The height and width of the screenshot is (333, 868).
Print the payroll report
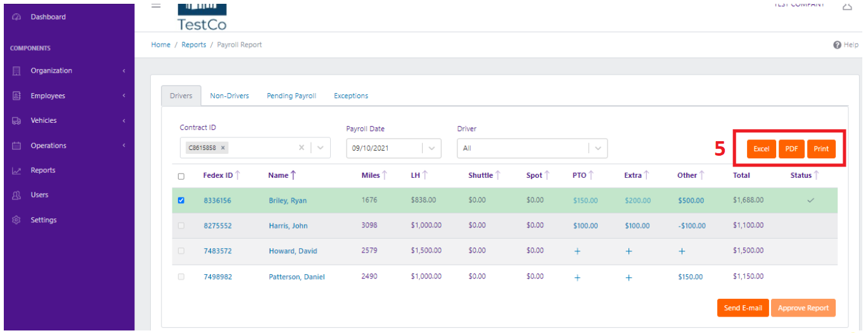[x=821, y=149]
